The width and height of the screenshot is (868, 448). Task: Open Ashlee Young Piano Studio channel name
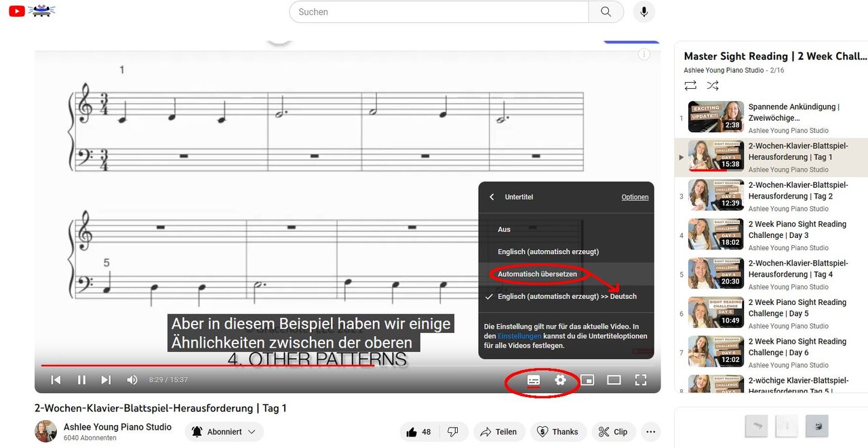pyautogui.click(x=118, y=427)
